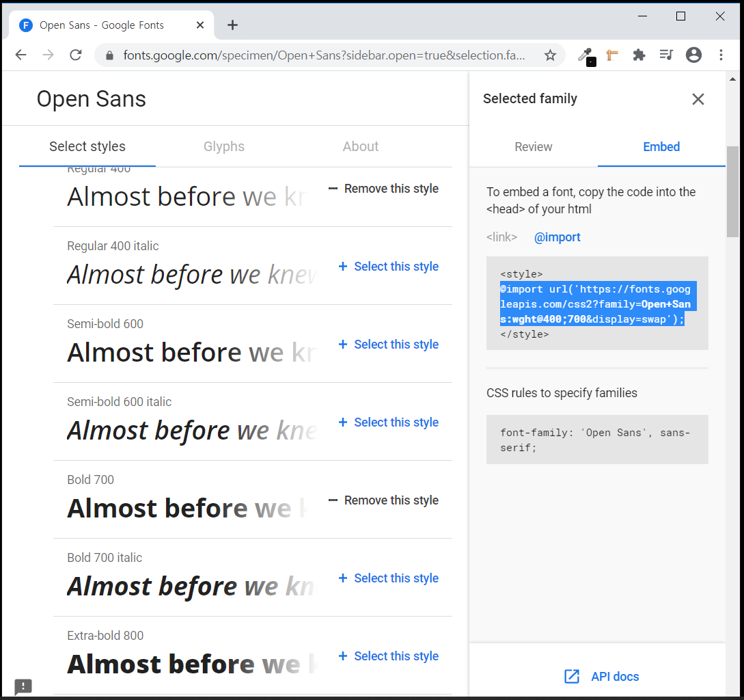Click the send feedback icon
This screenshot has width=744, height=700.
[x=23, y=686]
